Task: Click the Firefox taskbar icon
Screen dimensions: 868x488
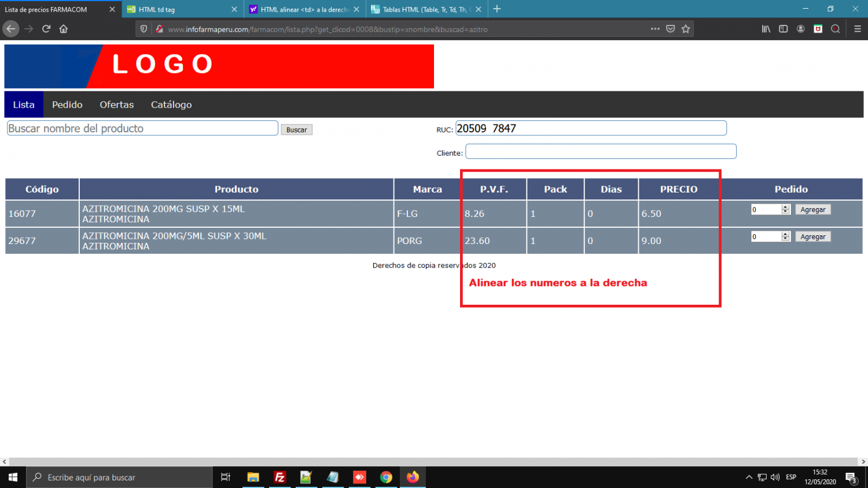Action: (x=413, y=477)
